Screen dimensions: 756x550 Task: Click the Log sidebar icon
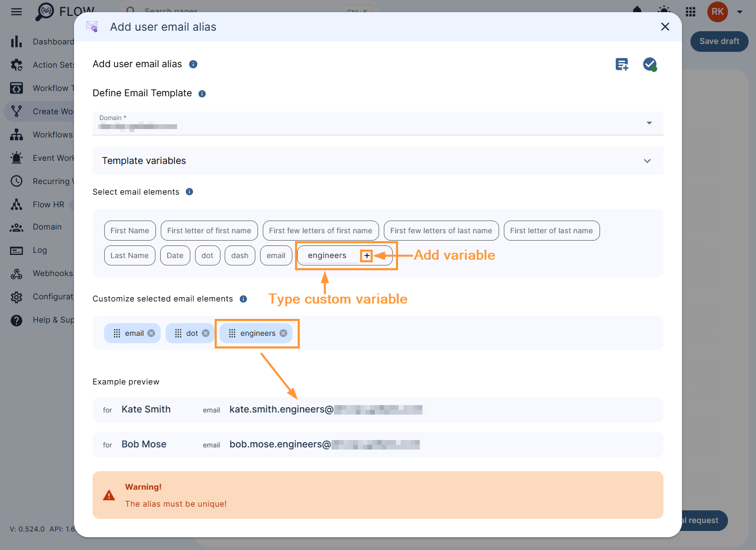pyautogui.click(x=16, y=250)
